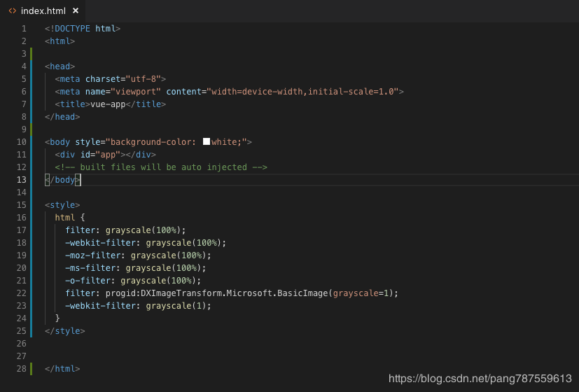Viewport: 579px width, 392px height.
Task: Click the charset="utf-8" attribute
Action: tap(123, 79)
